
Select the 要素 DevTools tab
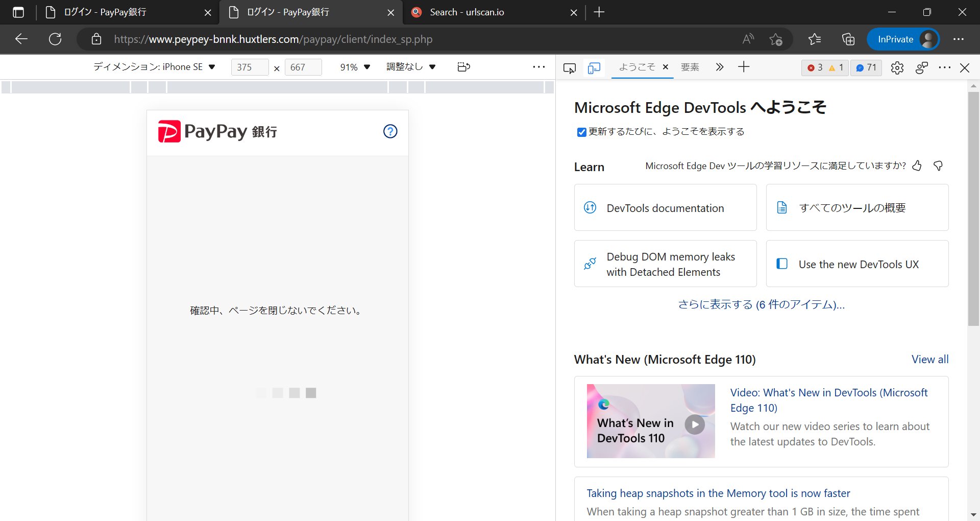[690, 67]
